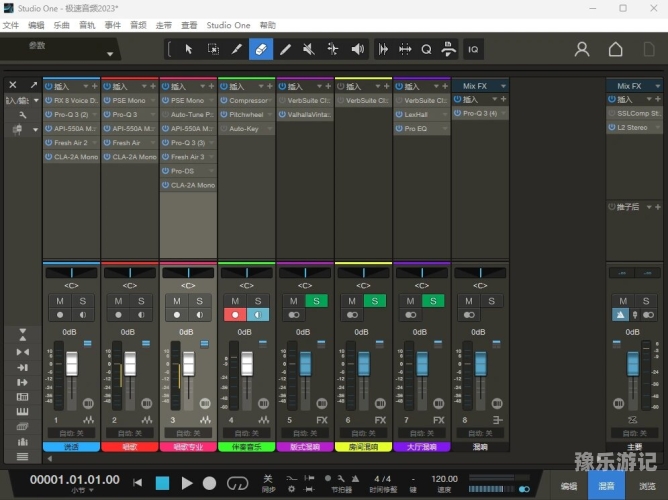Open the 音轨 menu
The height and width of the screenshot is (500, 668).
point(87,25)
